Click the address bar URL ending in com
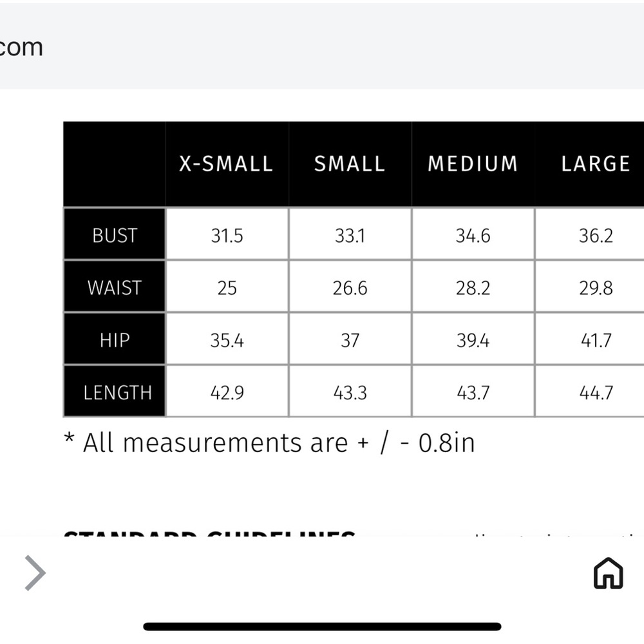 tap(22, 47)
